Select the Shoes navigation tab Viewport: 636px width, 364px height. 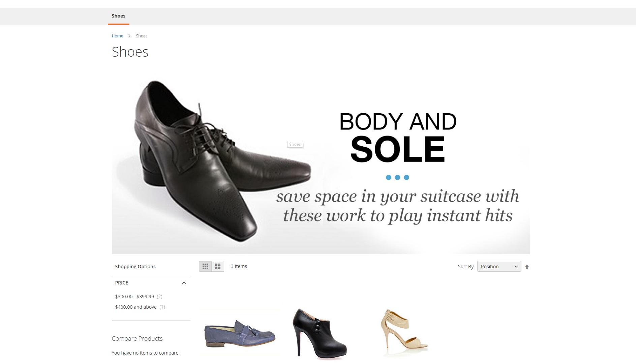pos(118,16)
